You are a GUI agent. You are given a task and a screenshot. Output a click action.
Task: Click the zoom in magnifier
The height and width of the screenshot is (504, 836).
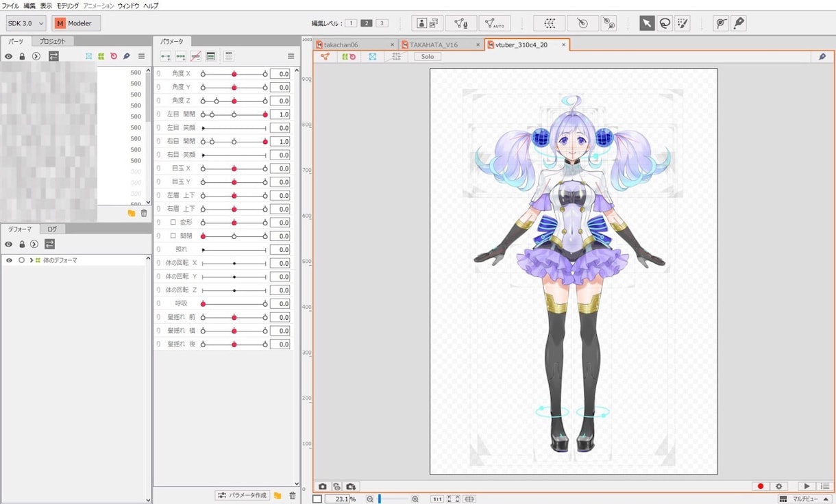[415, 499]
